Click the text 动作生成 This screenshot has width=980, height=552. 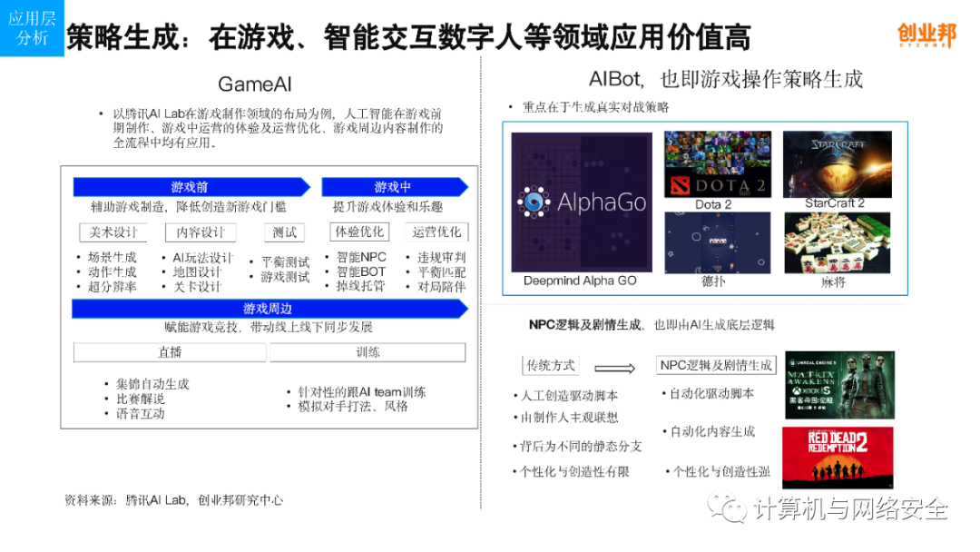coord(112,272)
